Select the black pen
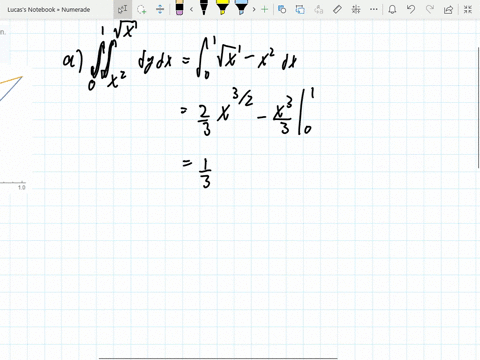Image resolution: width=480 pixels, height=360 pixels. [204, 8]
